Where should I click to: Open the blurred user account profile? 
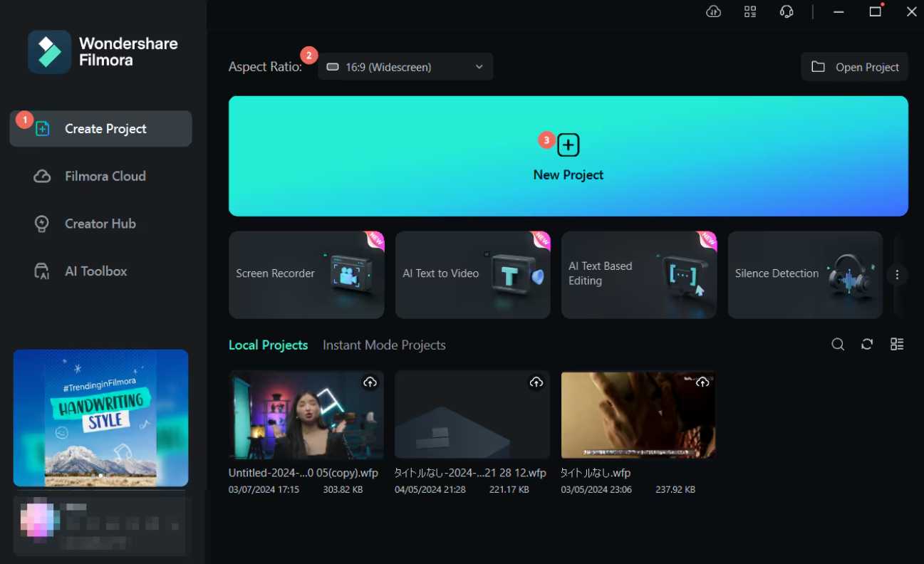tap(100, 526)
